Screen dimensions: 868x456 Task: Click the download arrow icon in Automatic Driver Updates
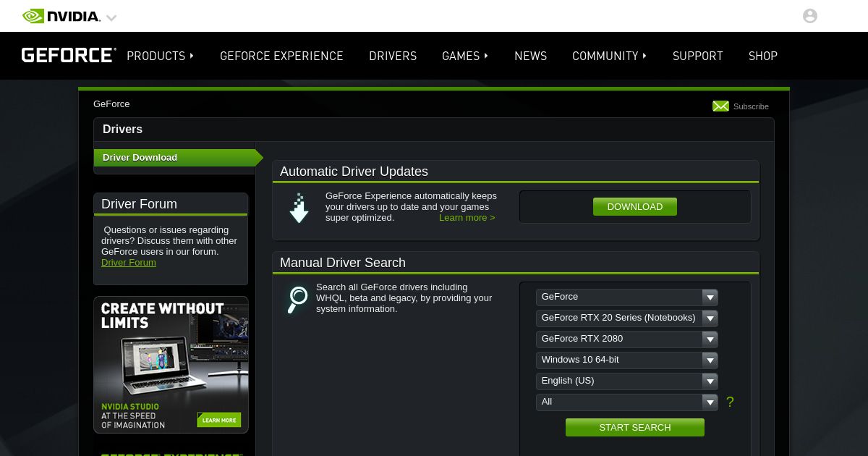coord(299,208)
